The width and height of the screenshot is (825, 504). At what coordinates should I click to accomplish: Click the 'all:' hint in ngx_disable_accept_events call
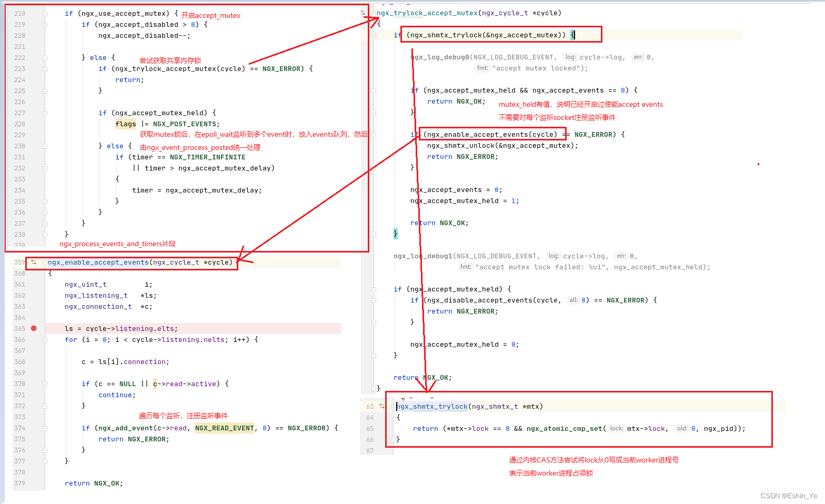point(574,300)
